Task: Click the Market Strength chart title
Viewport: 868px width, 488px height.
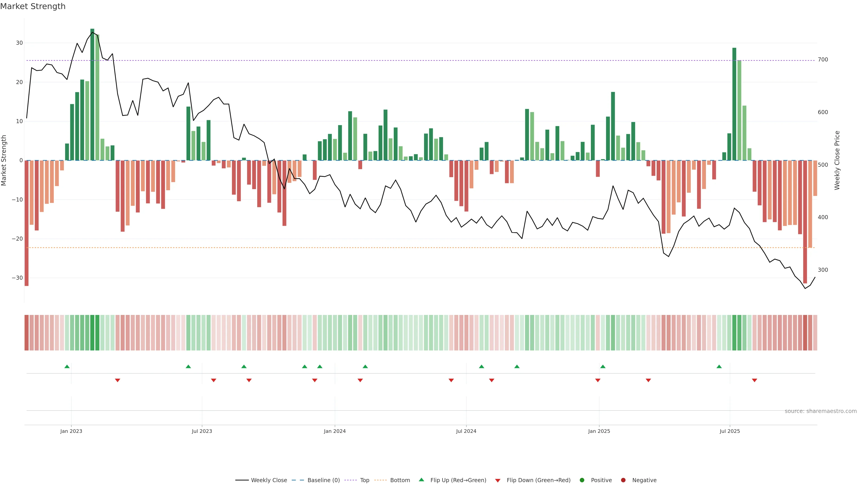Action: click(x=33, y=6)
